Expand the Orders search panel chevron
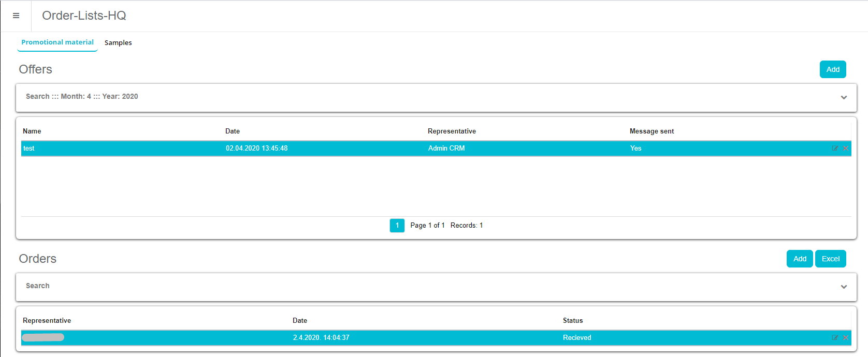 pyautogui.click(x=844, y=287)
